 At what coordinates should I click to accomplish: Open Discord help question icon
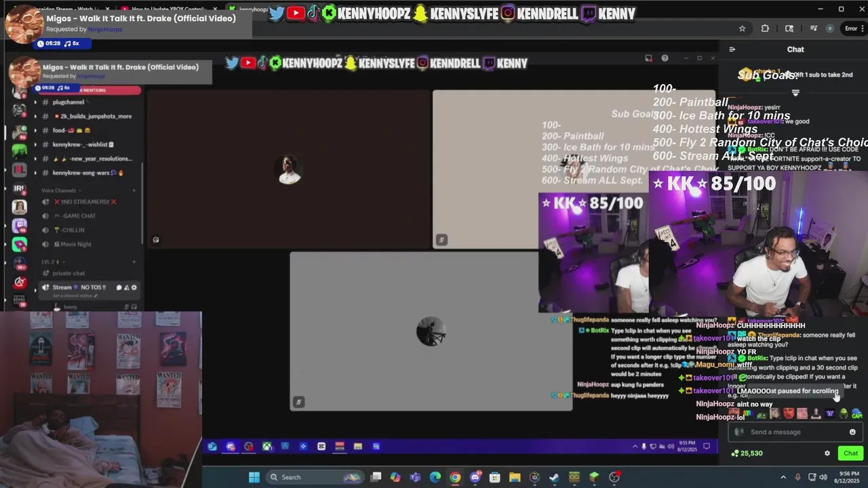665,58
